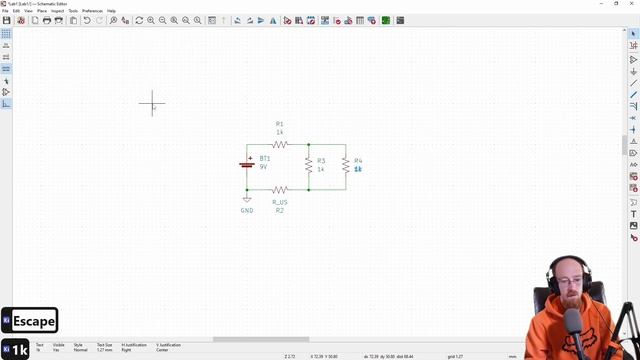The width and height of the screenshot is (640, 360).
Task: Toggle the full-window crosshair cursor
Action: [6, 81]
